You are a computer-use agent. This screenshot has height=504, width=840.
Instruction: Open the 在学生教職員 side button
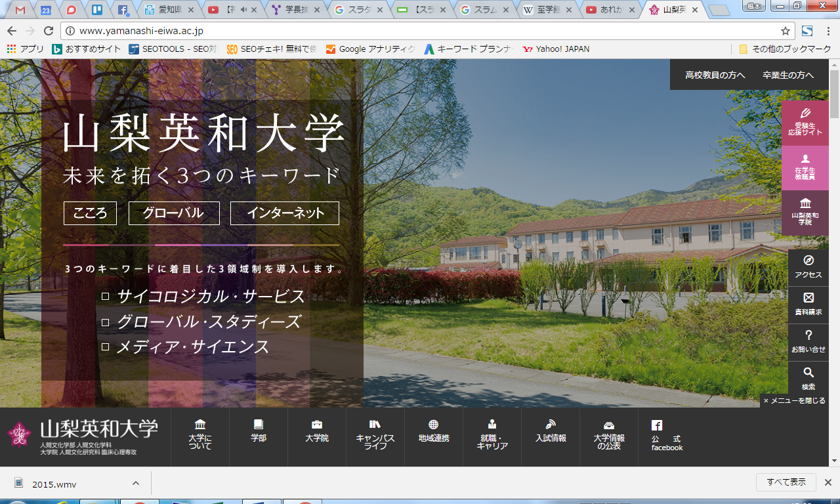point(805,167)
